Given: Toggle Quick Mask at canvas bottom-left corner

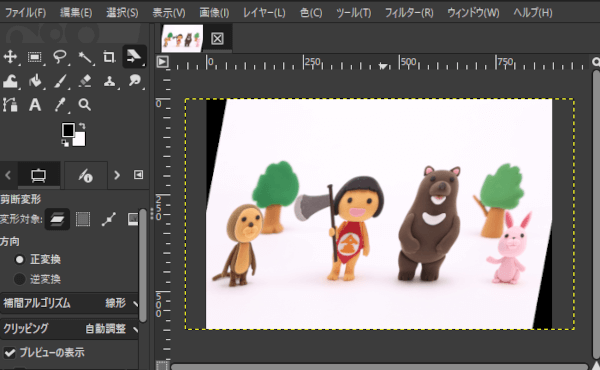Looking at the screenshot, I should click(162, 365).
